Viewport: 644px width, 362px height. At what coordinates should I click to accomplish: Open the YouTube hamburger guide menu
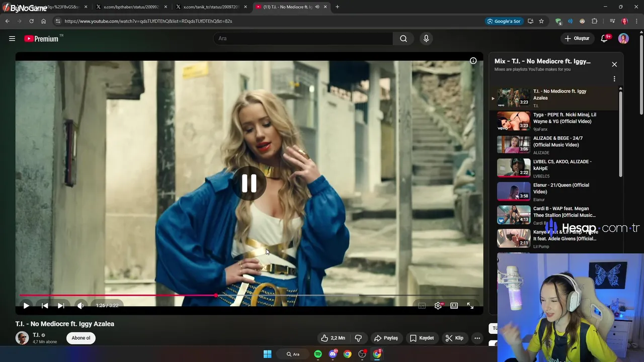coord(12,38)
